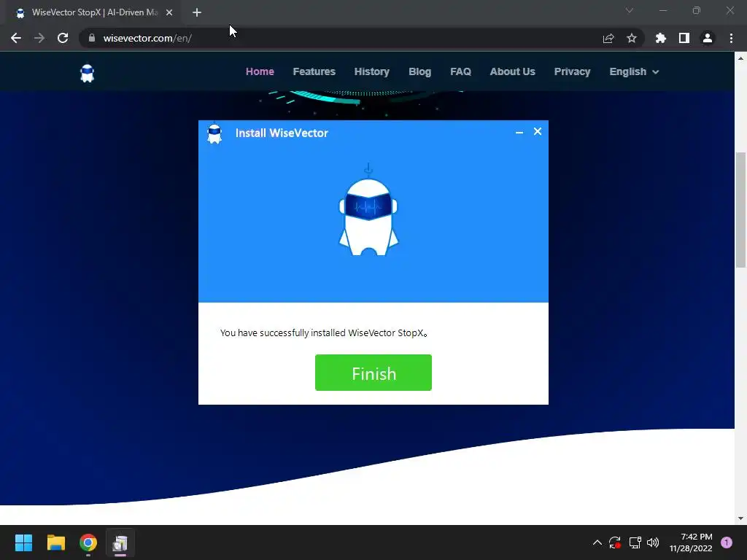747x560 pixels.
Task: Select the WiseVector StopX browser tab
Action: point(93,13)
